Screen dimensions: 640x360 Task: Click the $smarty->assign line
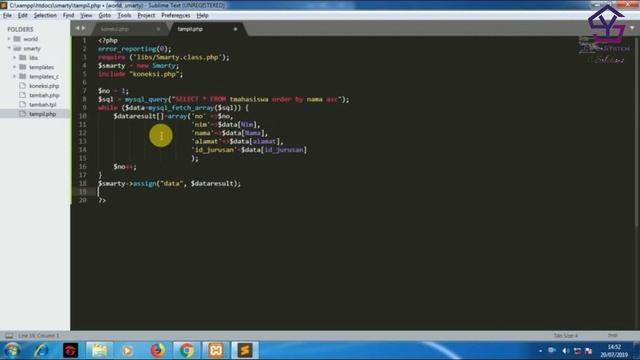[169, 183]
